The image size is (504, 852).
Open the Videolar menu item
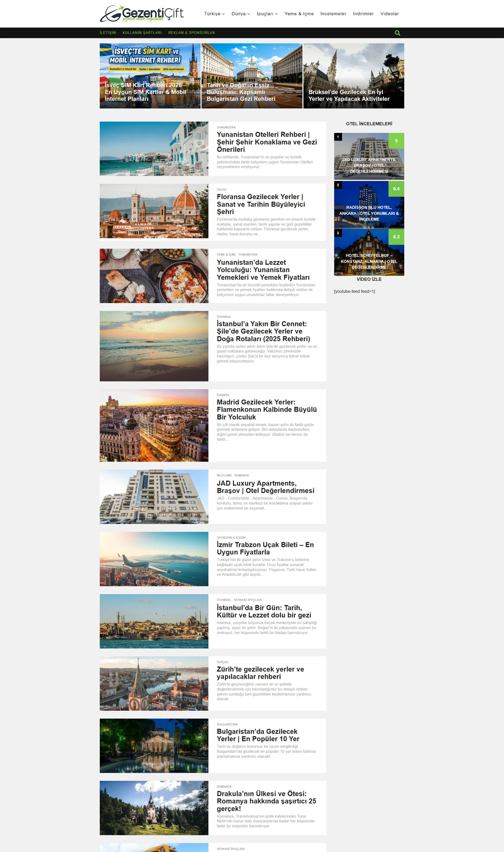click(x=390, y=14)
